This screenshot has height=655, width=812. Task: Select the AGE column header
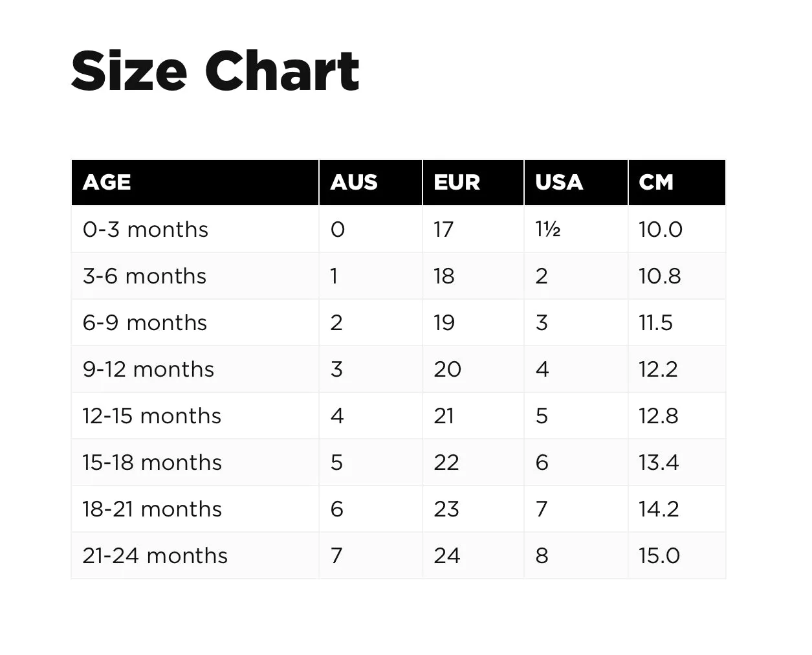(107, 183)
